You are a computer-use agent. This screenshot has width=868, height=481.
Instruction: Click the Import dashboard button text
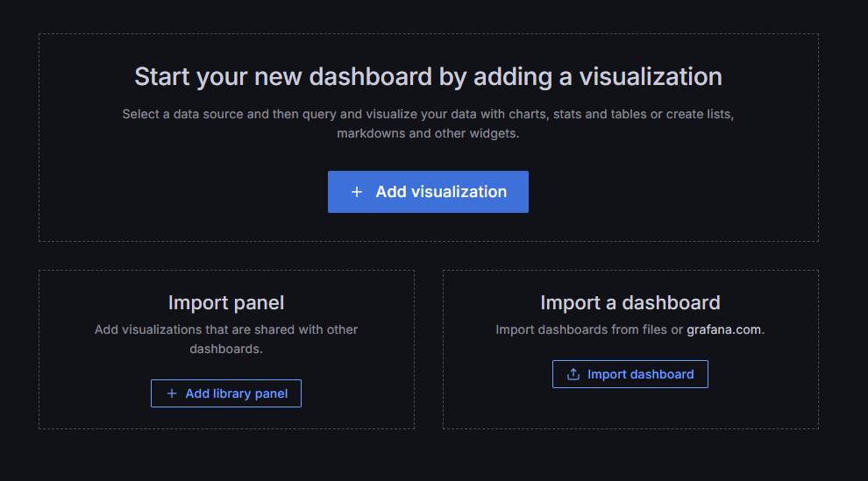(x=641, y=374)
